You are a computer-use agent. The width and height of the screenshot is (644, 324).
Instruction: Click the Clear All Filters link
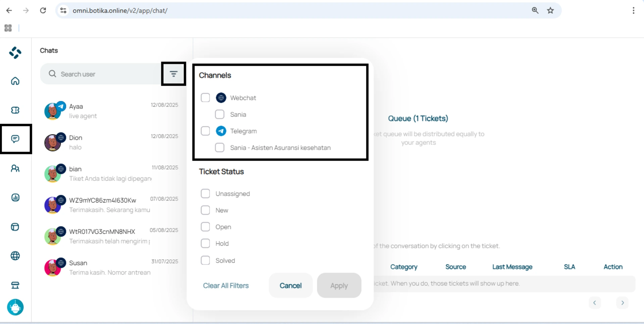(x=226, y=285)
